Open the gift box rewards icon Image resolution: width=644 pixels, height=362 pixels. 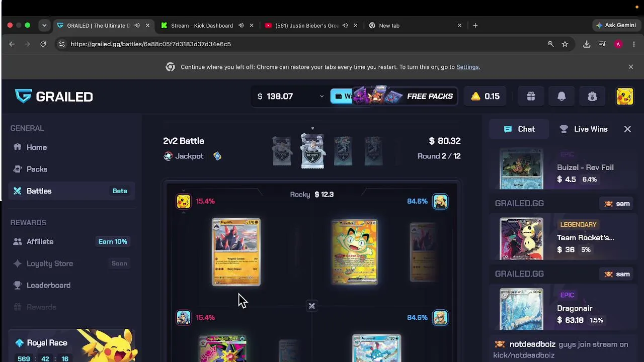click(531, 96)
